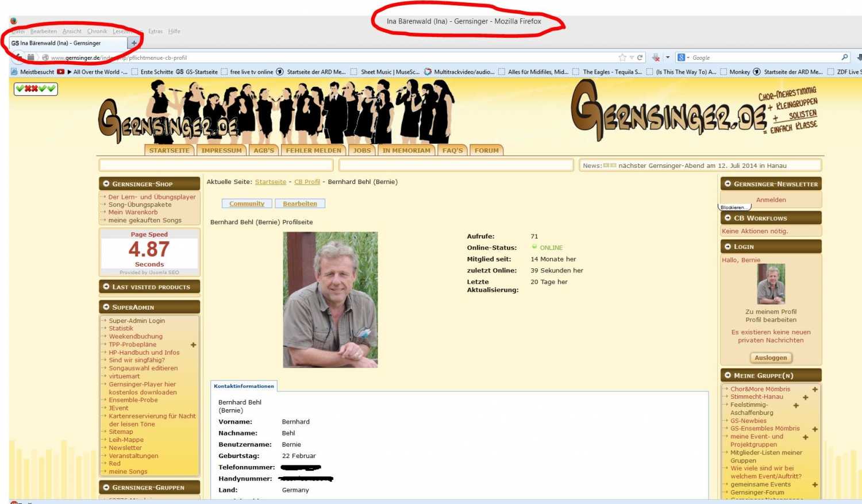
Task: Click the Google search engine icon
Action: [681, 57]
